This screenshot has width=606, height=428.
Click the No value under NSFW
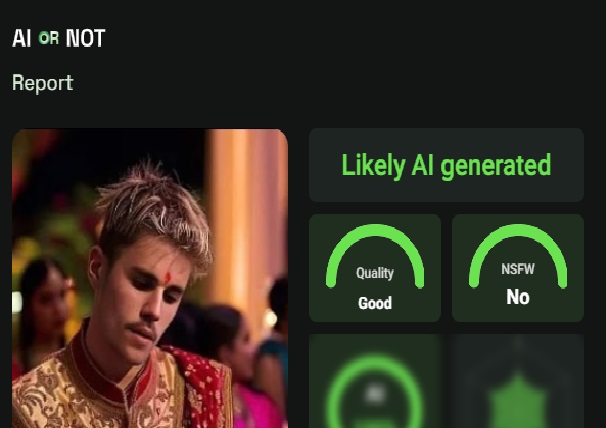pos(518,297)
